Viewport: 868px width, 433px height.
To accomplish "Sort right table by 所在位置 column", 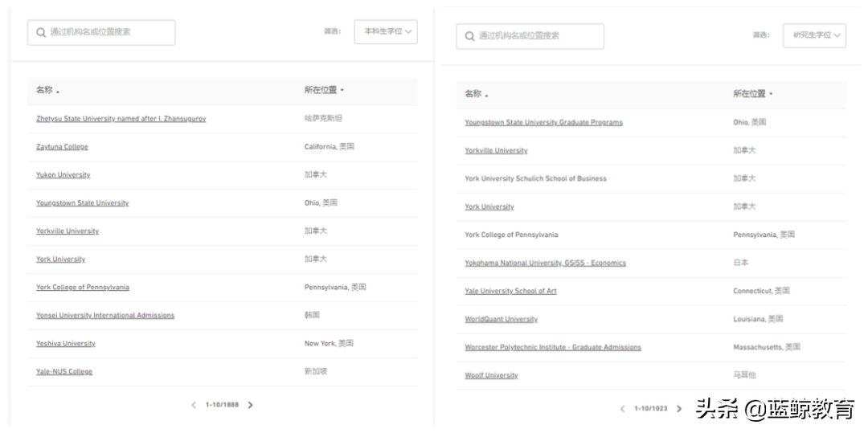I will 753,94.
